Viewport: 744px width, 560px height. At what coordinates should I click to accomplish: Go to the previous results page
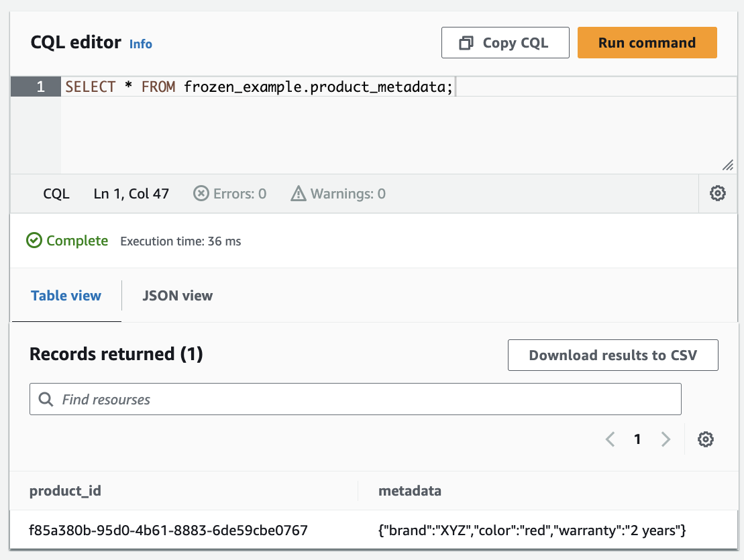coord(610,439)
